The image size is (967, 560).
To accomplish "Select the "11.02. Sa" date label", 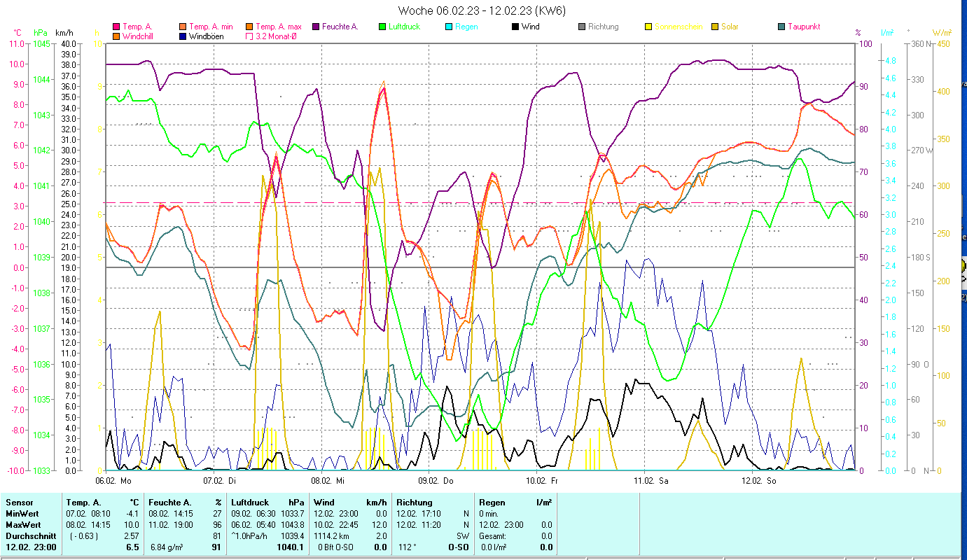I will pos(651,481).
